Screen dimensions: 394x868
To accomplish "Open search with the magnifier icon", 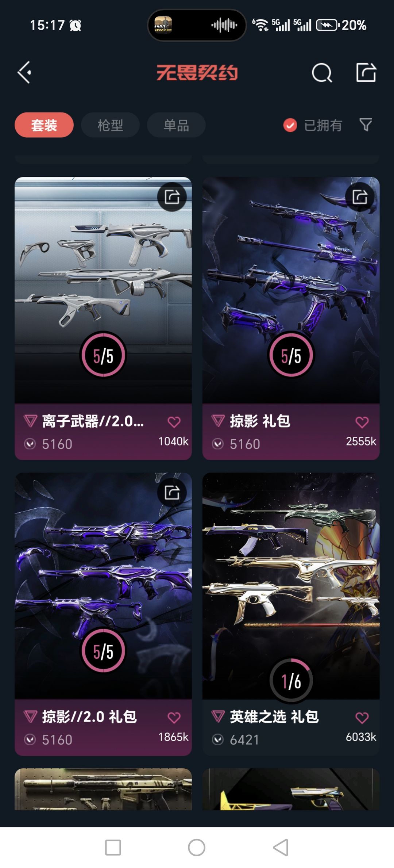I will click(x=322, y=73).
